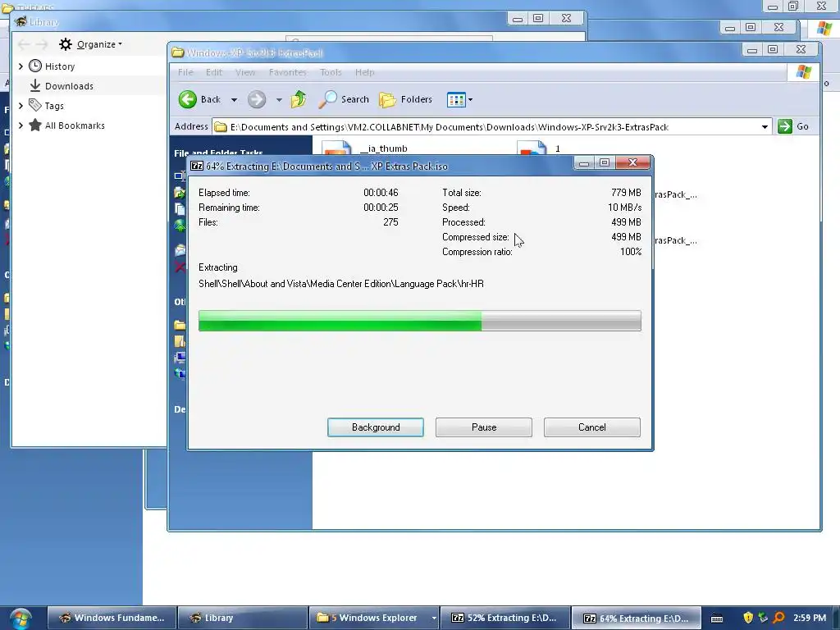Image resolution: width=840 pixels, height=630 pixels.
Task: Go up one folder level icon
Action: [x=299, y=99]
